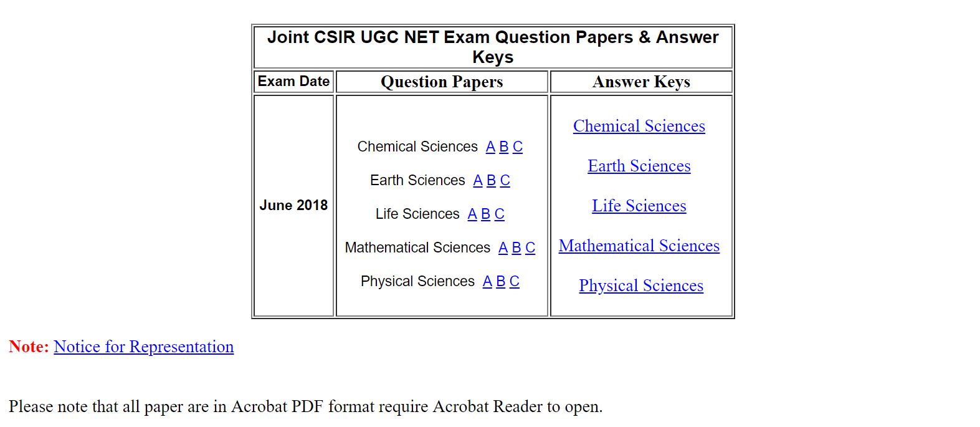Open Physical Sciences question paper C

click(515, 282)
